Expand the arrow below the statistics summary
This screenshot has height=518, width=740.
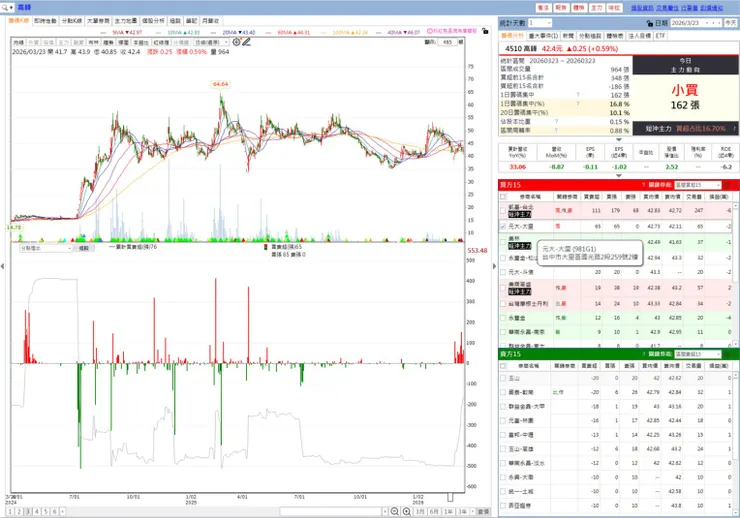pos(619,140)
